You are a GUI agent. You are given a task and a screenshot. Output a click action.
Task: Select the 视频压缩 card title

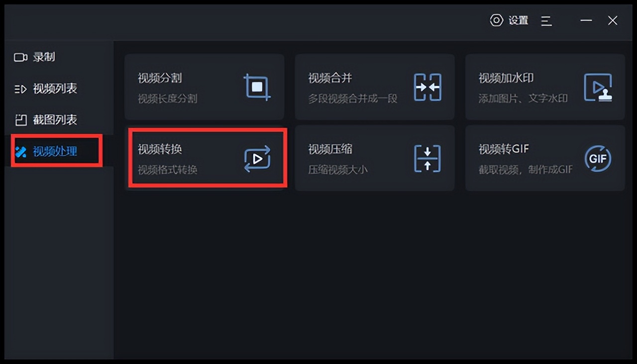tap(330, 149)
